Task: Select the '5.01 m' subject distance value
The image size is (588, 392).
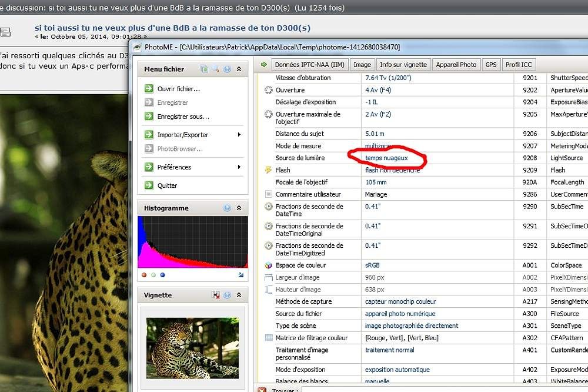Action: pos(375,134)
